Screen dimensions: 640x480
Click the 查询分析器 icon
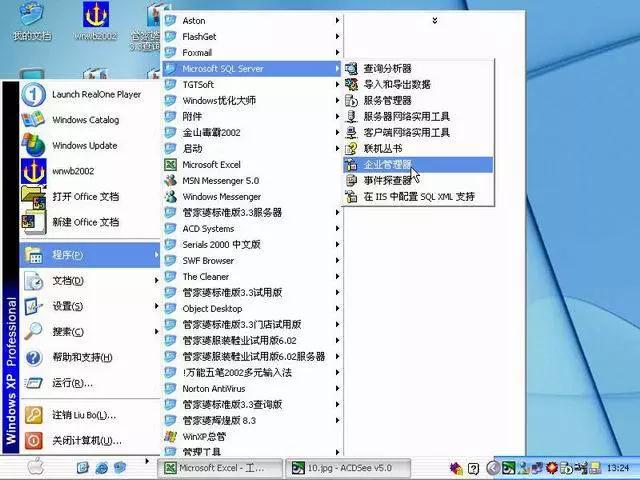351,68
